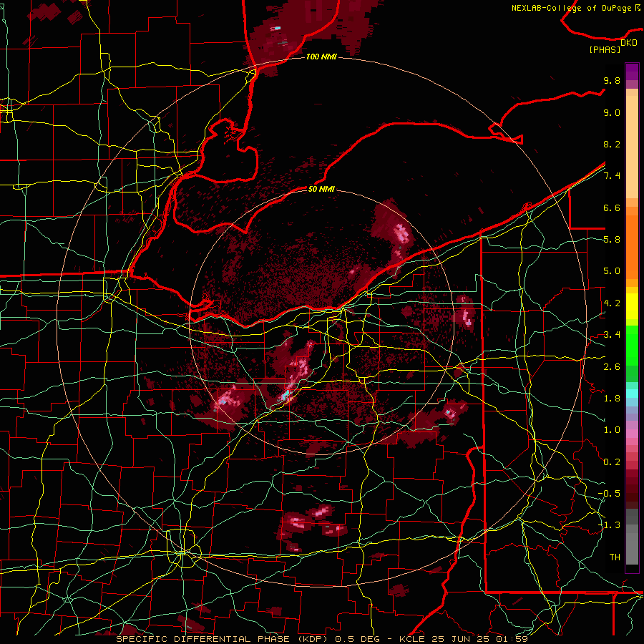
Task: Select the -1.3 scale label
Action: 609,525
